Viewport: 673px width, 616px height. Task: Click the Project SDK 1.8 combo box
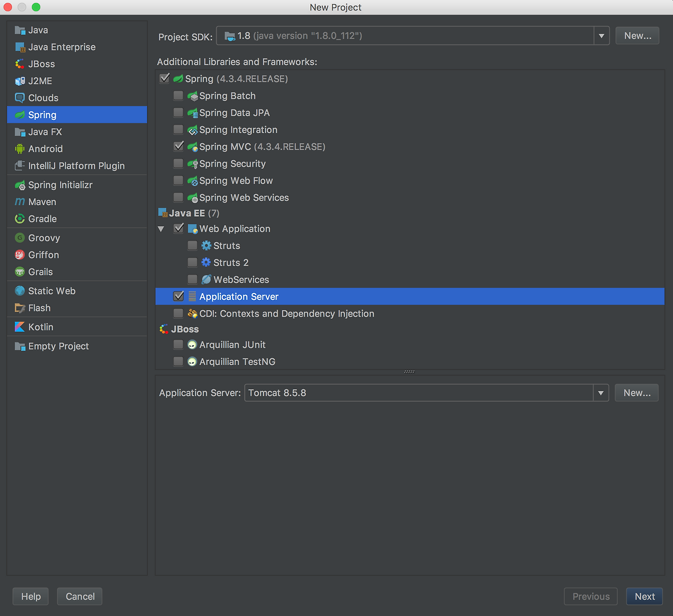(x=413, y=36)
